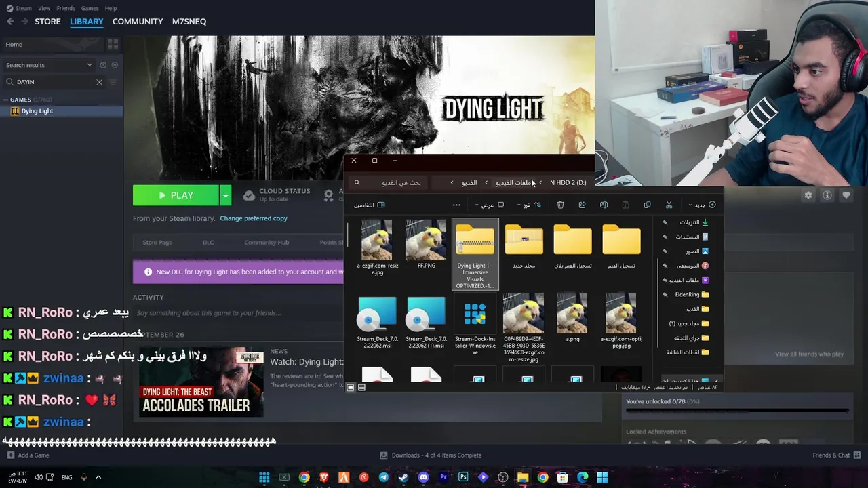This screenshot has height=488, width=868.
Task: Switch the library to grid collections view
Action: pos(113,45)
